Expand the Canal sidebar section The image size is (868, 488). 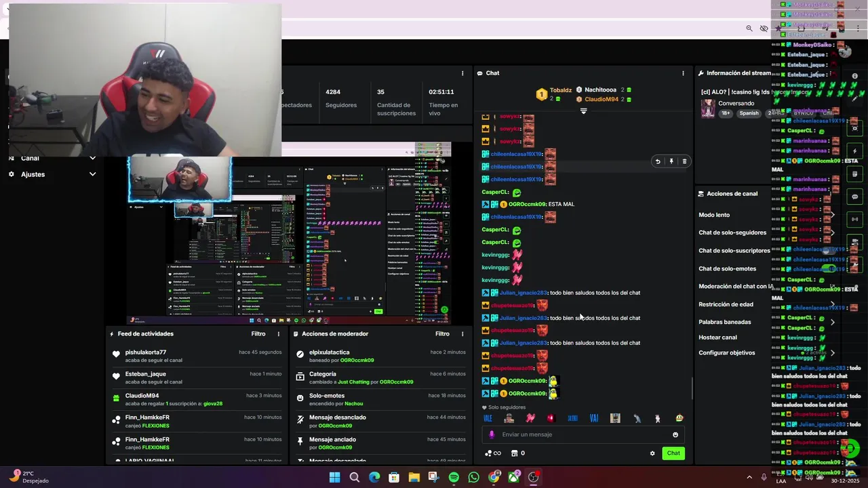(92, 159)
